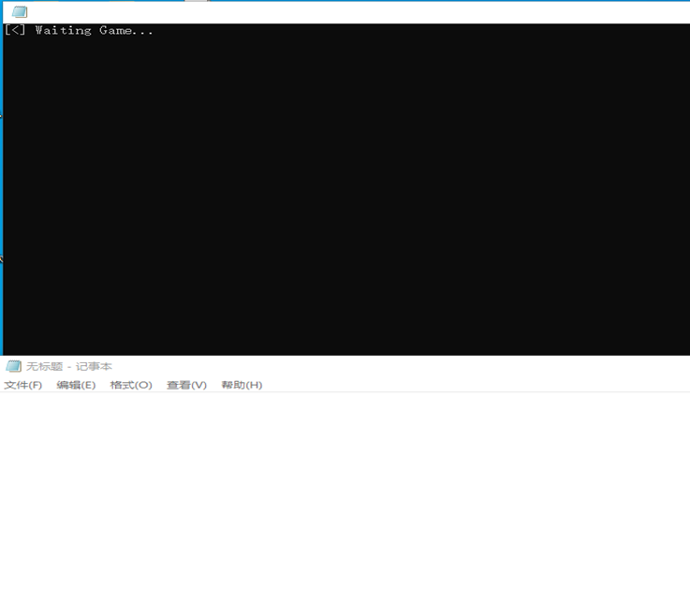The height and width of the screenshot is (616, 690).
Task: Click the 无标题 text in Notepad title
Action: 43,366
